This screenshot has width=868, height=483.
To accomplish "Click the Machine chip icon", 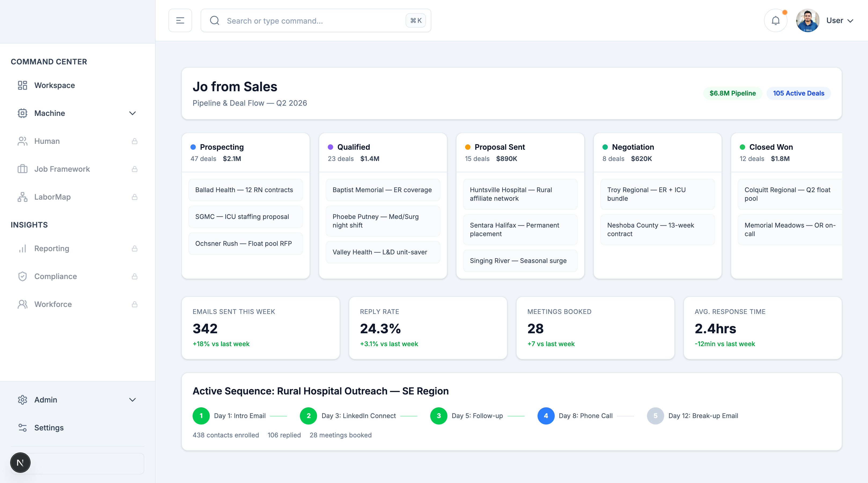I will tap(22, 113).
